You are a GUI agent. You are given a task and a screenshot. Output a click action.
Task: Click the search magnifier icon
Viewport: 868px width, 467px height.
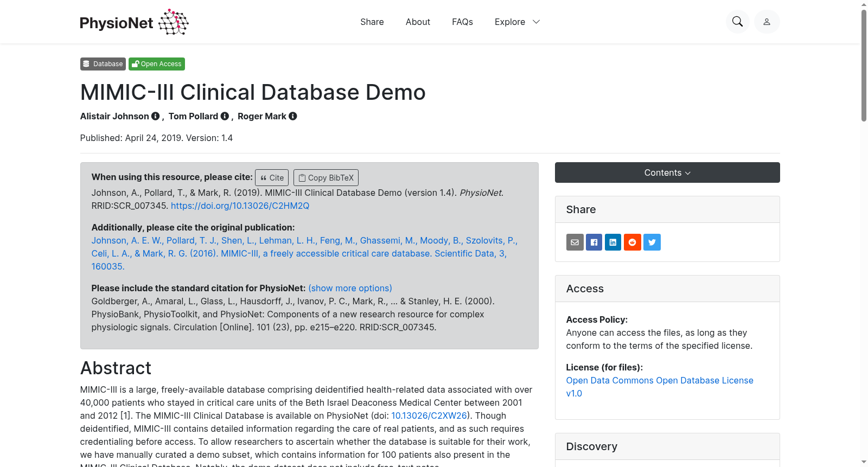[x=737, y=22]
